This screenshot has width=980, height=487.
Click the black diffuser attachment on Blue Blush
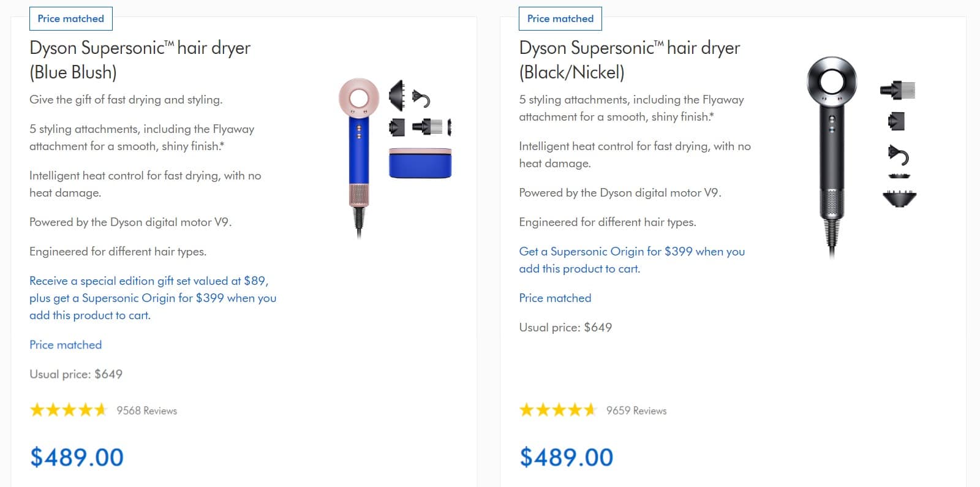click(x=397, y=96)
